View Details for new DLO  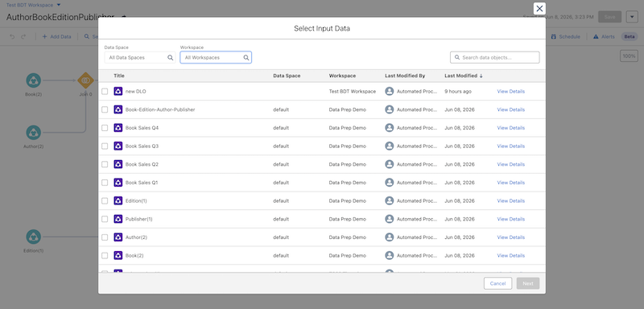(511, 92)
